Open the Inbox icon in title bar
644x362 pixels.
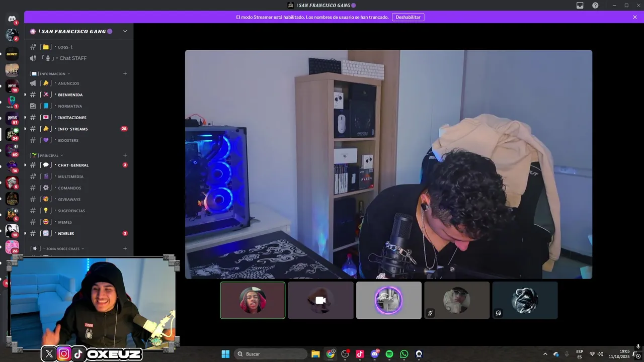click(580, 5)
